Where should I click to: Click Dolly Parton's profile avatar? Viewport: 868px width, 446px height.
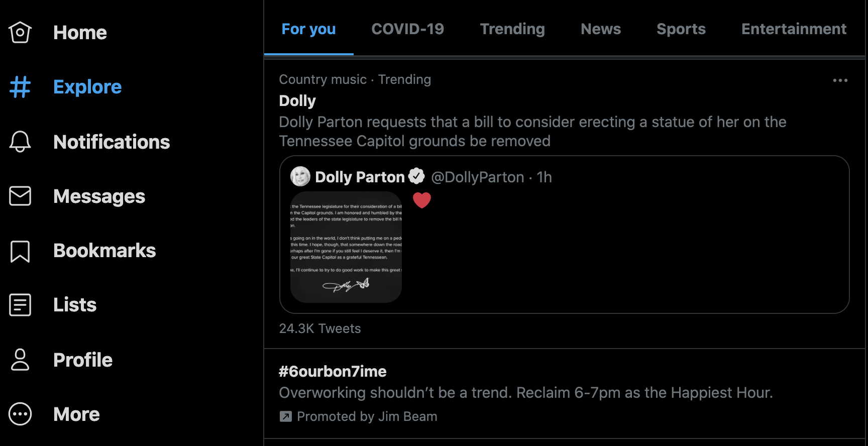pos(300,176)
